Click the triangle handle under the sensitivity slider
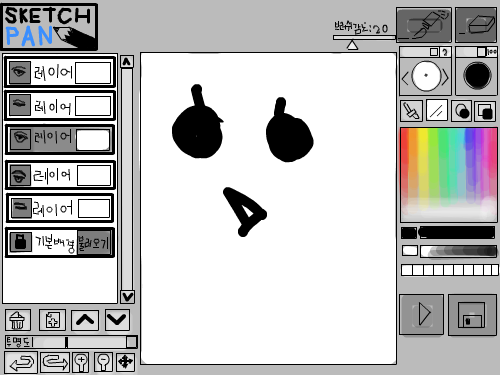The image size is (500, 375). [x=352, y=45]
